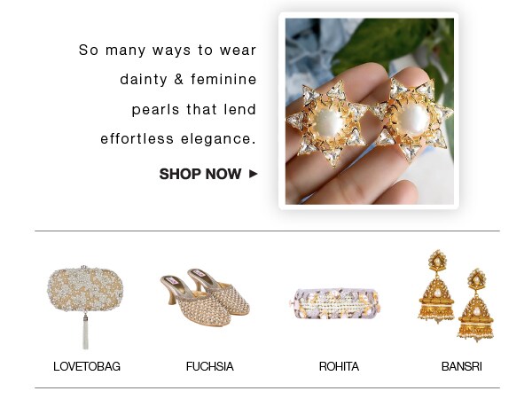Click the 'pearls that lend' text line
Viewport: 532px width, 399px height.
pos(194,110)
